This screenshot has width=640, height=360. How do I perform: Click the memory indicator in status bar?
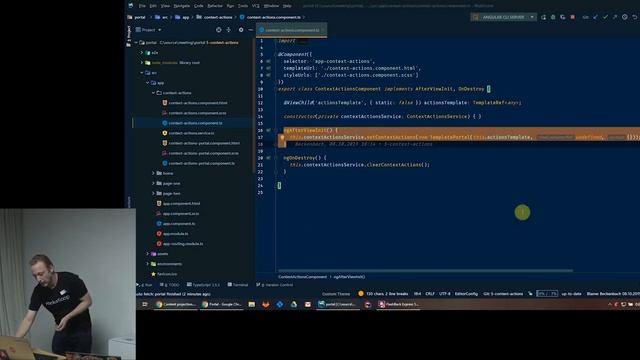(547, 293)
